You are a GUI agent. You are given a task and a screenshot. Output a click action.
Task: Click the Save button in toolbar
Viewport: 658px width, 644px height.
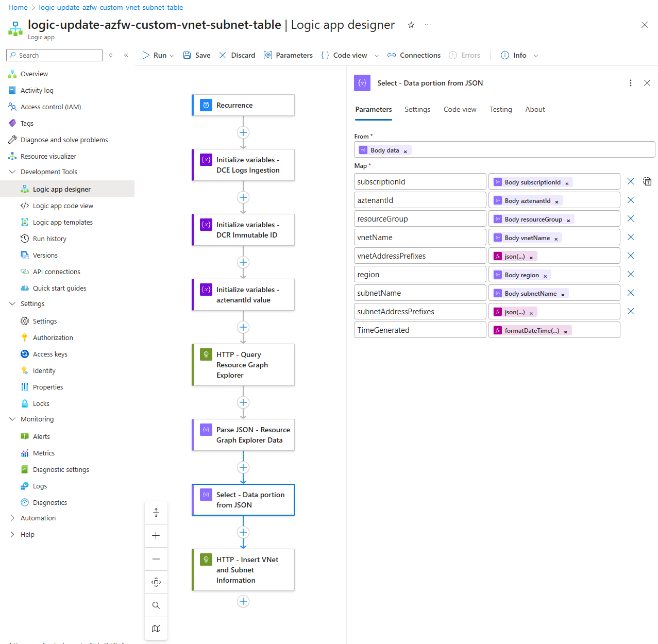(x=197, y=55)
